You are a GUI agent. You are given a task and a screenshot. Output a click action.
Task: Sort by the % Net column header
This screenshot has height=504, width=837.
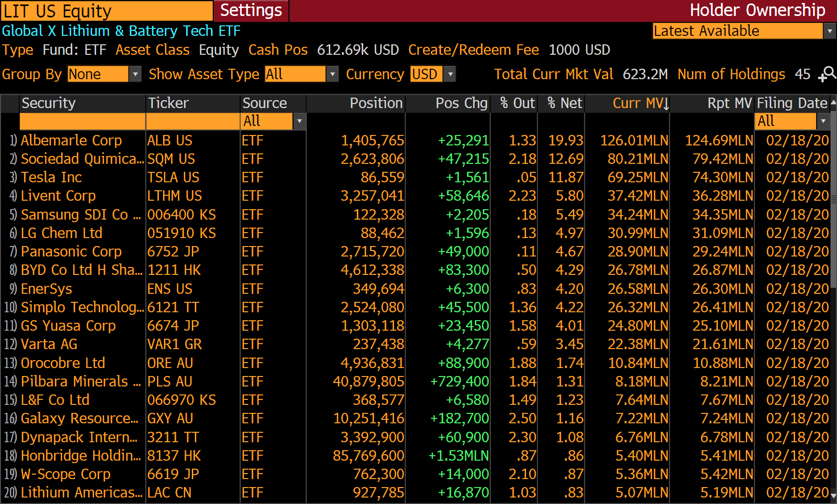561,103
